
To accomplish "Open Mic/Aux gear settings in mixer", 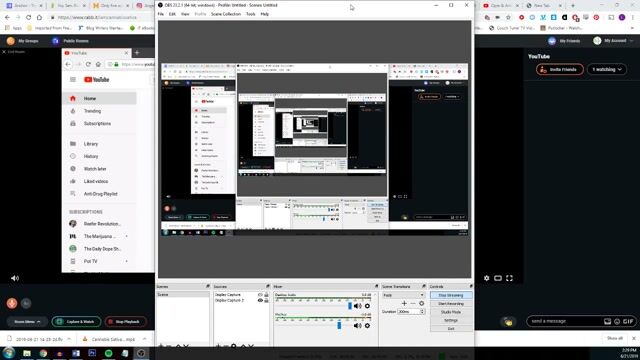I will [367, 325].
